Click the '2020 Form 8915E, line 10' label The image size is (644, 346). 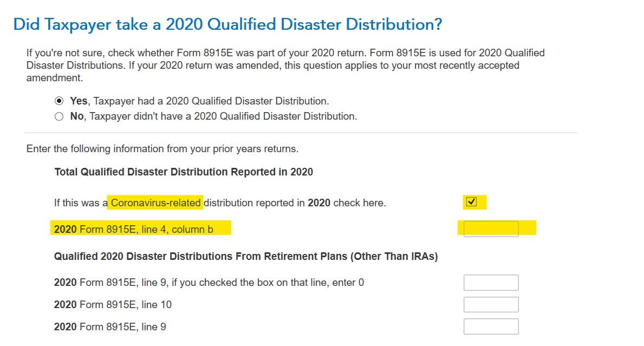tap(113, 305)
